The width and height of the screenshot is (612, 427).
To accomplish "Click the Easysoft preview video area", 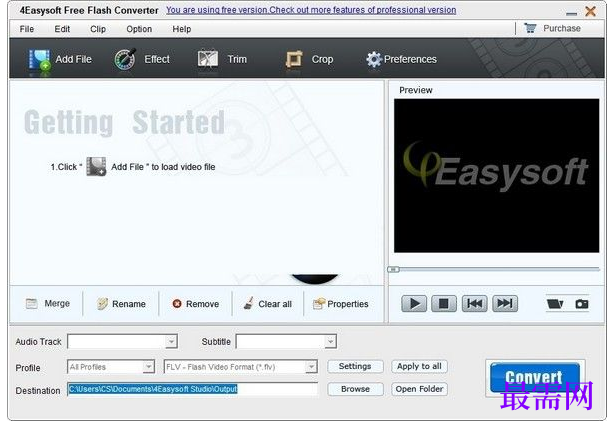I will coord(496,175).
